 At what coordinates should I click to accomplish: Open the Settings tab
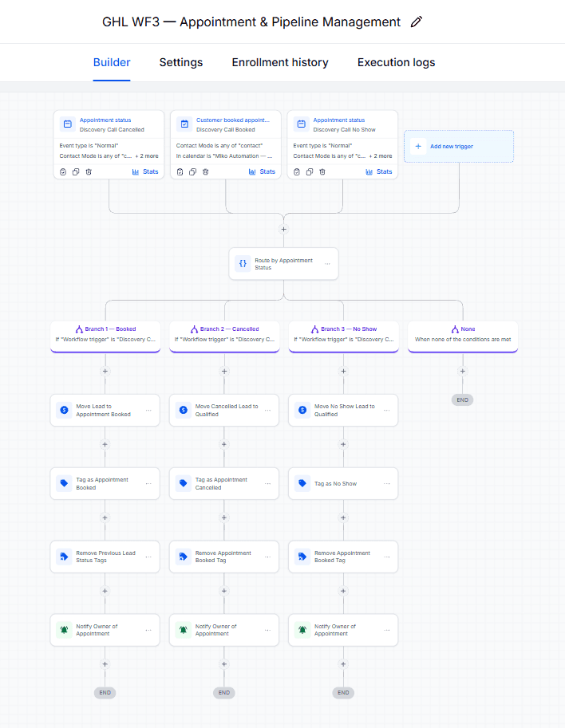180,62
